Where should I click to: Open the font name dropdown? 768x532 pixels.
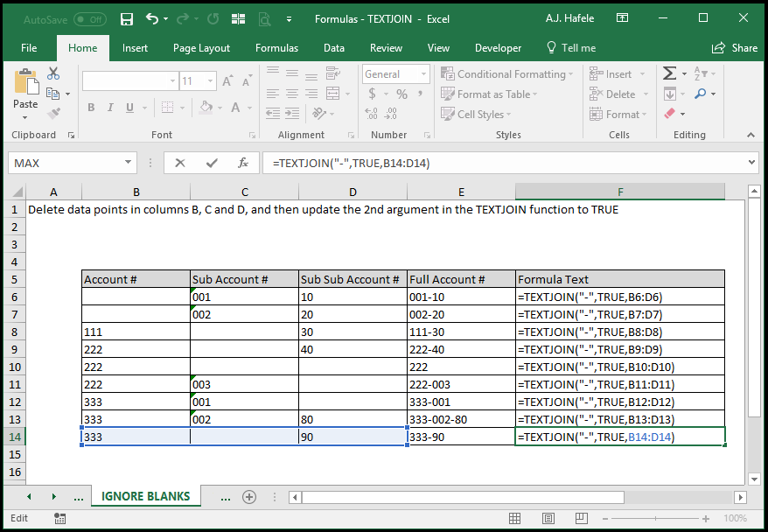(x=172, y=80)
